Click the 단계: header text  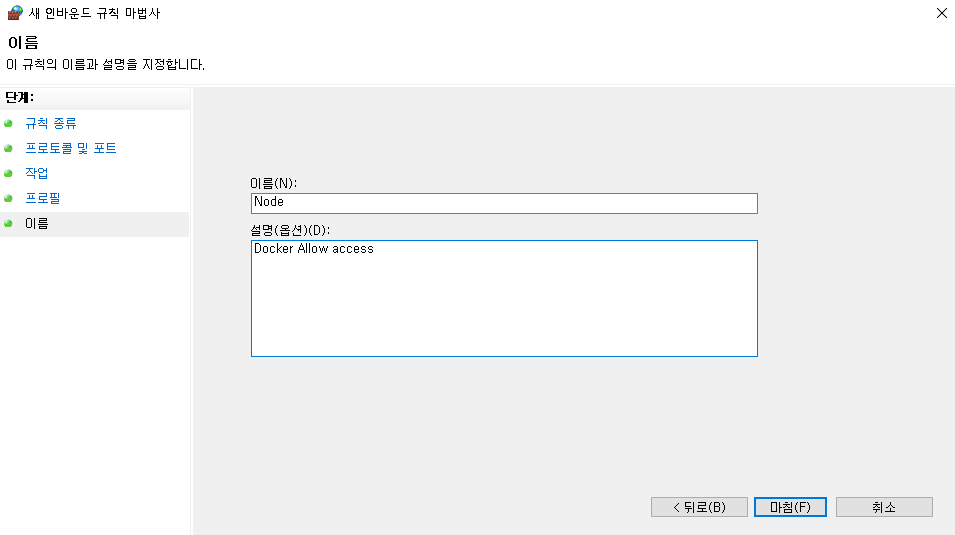pos(19,97)
